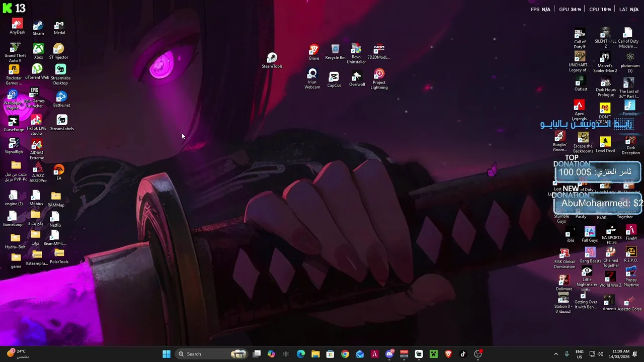Open the Level Devil shortcut
This screenshot has width=644, height=362.
tap(605, 145)
